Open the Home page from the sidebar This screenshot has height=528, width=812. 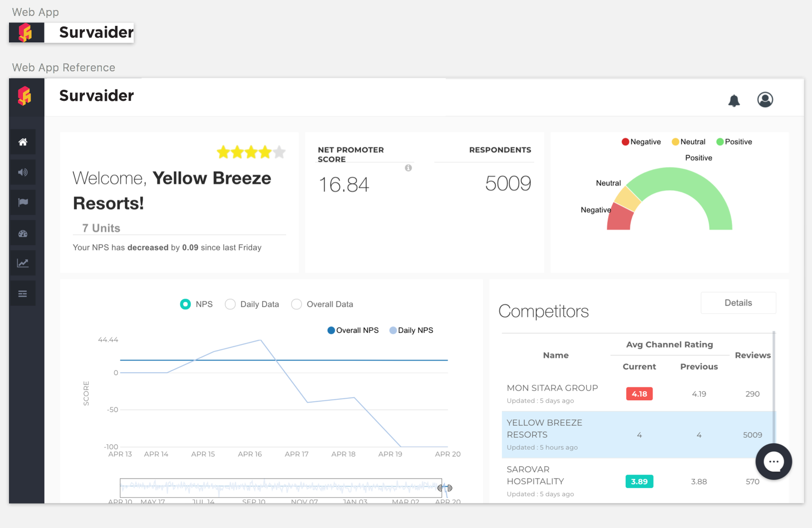[23, 142]
